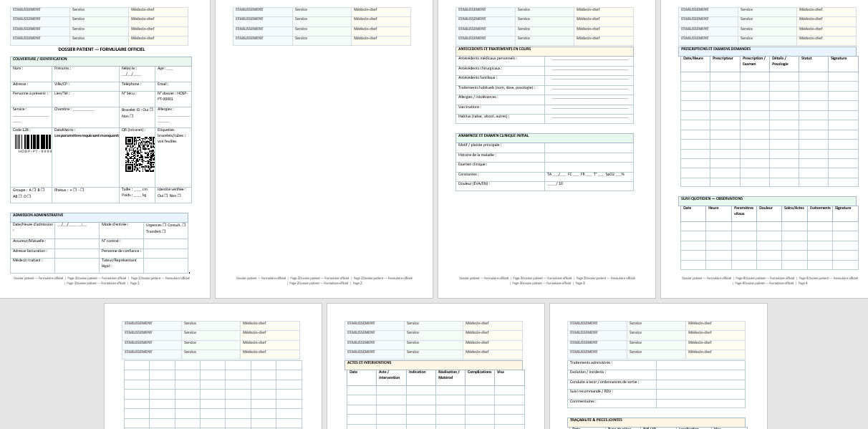This screenshot has width=868, height=429.
Task: Check the Bracelet ID Oui checkbox
Action: point(153,110)
